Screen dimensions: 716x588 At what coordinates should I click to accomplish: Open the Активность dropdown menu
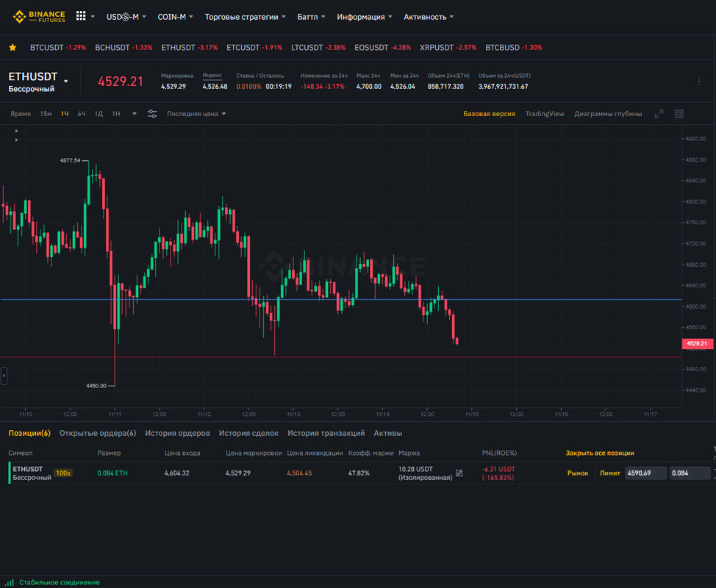pos(429,17)
